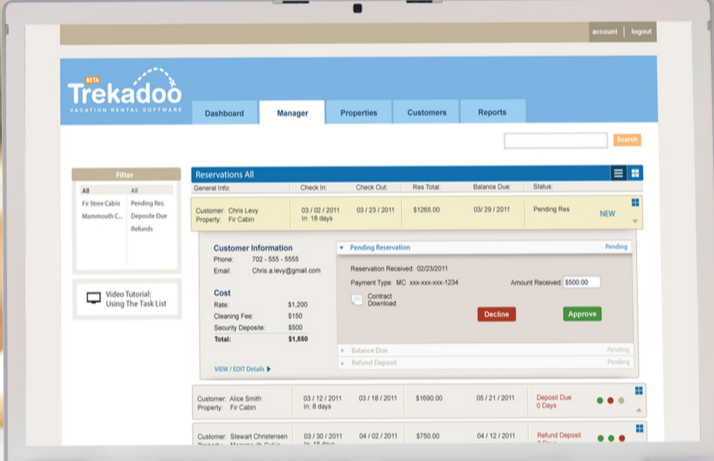
Task: Filter by Fir Stree Cabin property
Action: coord(101,203)
